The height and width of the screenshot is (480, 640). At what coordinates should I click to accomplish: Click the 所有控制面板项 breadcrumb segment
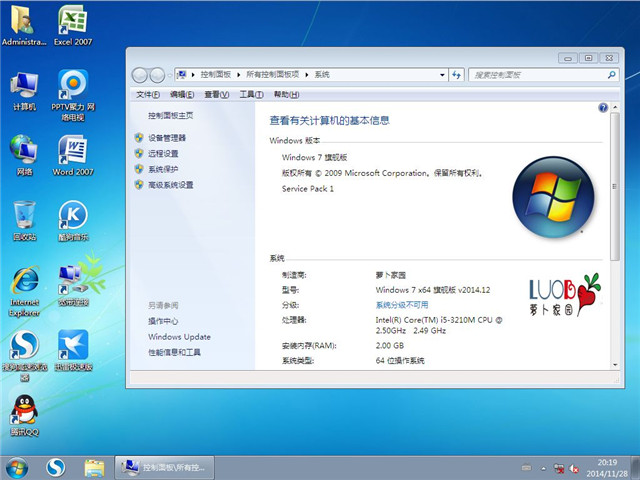pos(272,75)
